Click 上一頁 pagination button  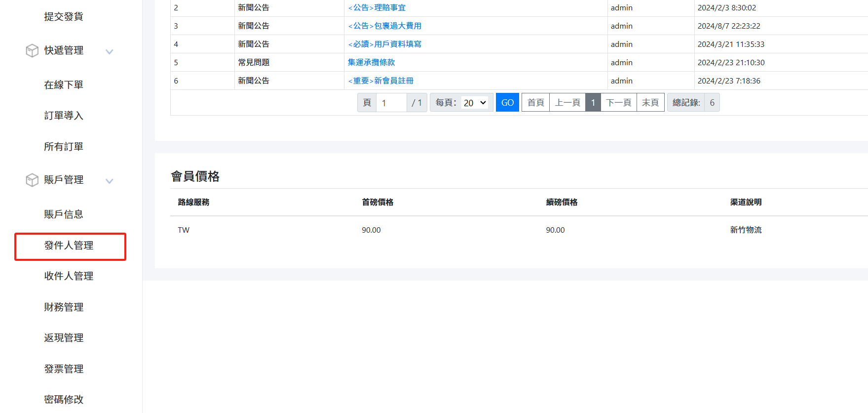(567, 103)
